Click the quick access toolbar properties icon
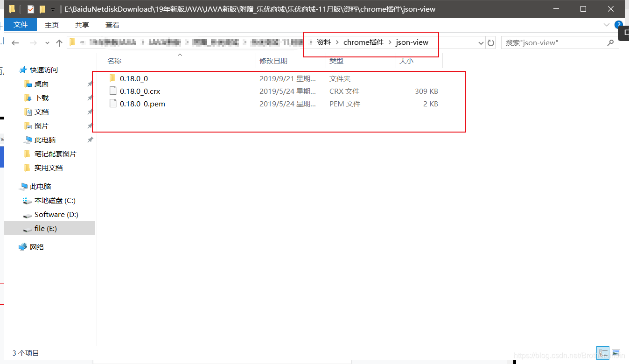629x364 pixels. (x=31, y=9)
